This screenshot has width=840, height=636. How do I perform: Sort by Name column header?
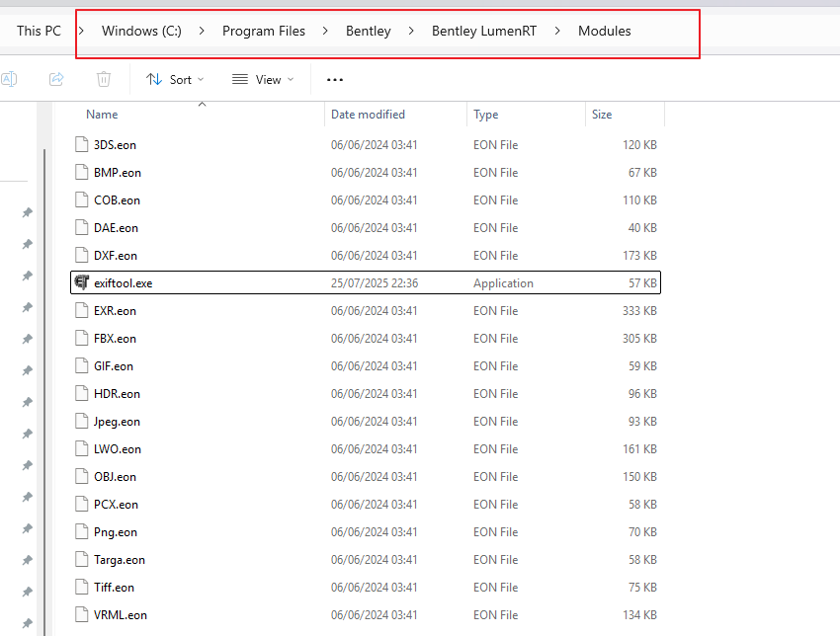[x=102, y=115]
